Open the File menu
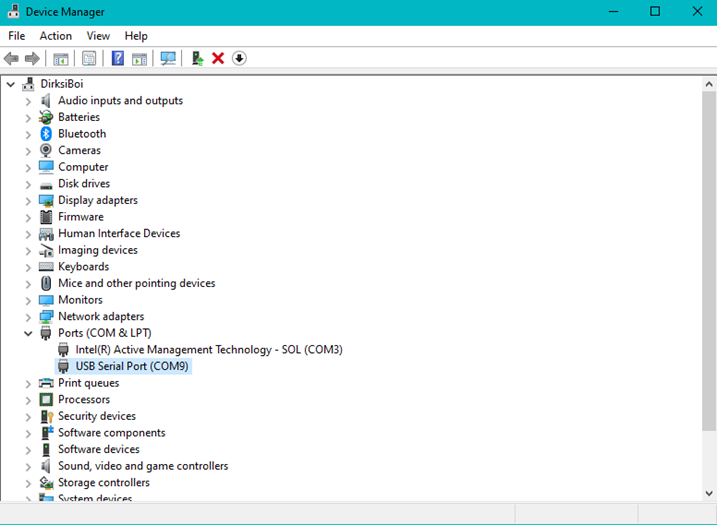The height and width of the screenshot is (525, 717). [16, 36]
